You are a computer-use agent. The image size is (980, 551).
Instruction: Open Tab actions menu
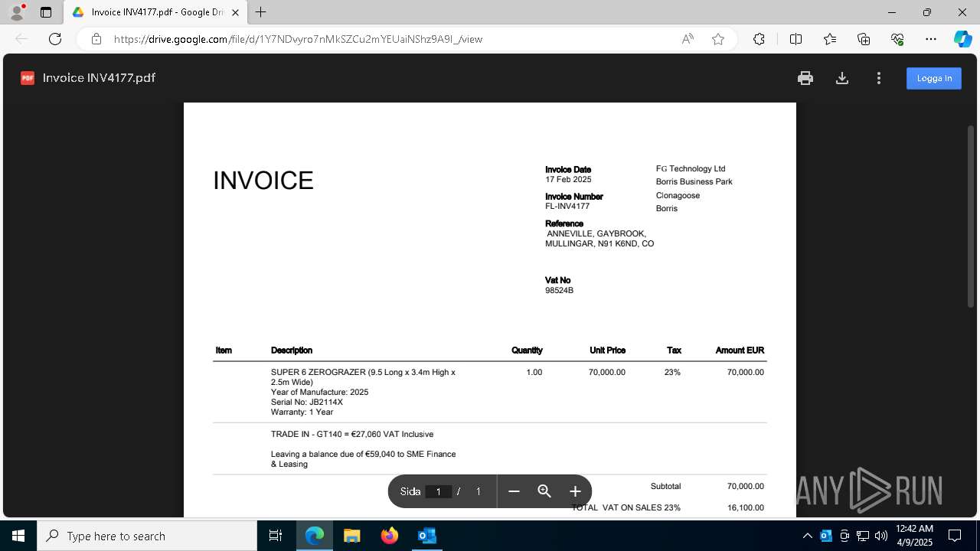pos(46,12)
